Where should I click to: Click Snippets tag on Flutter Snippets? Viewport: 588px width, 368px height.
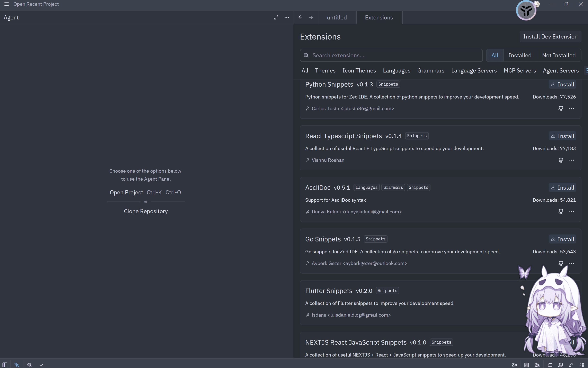[387, 291]
